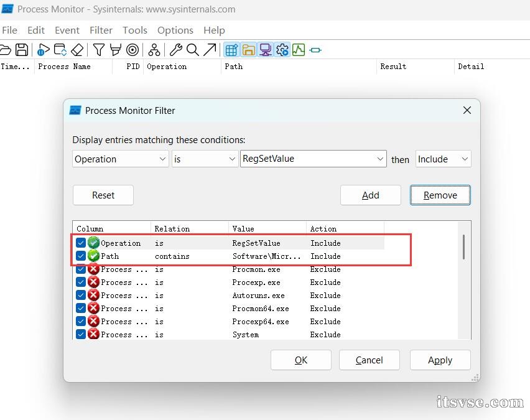Open the 'is' relation dropdown
The image size is (530, 420).
click(204, 159)
